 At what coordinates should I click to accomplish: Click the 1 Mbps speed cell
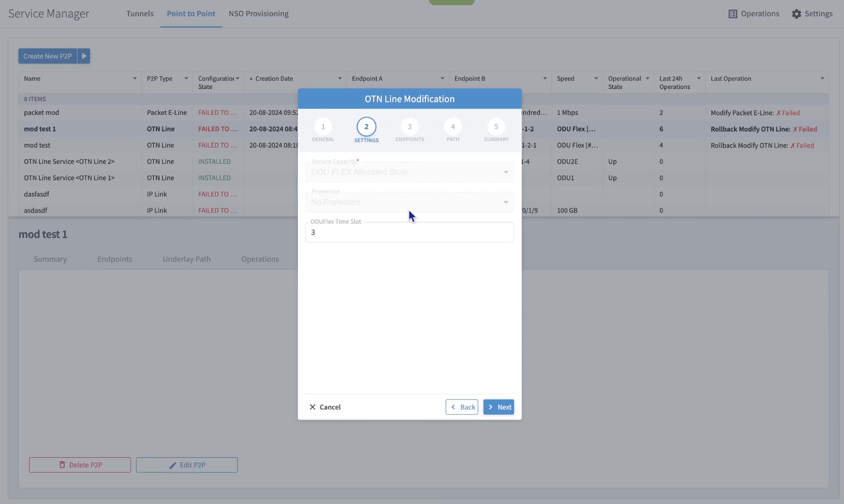click(567, 112)
